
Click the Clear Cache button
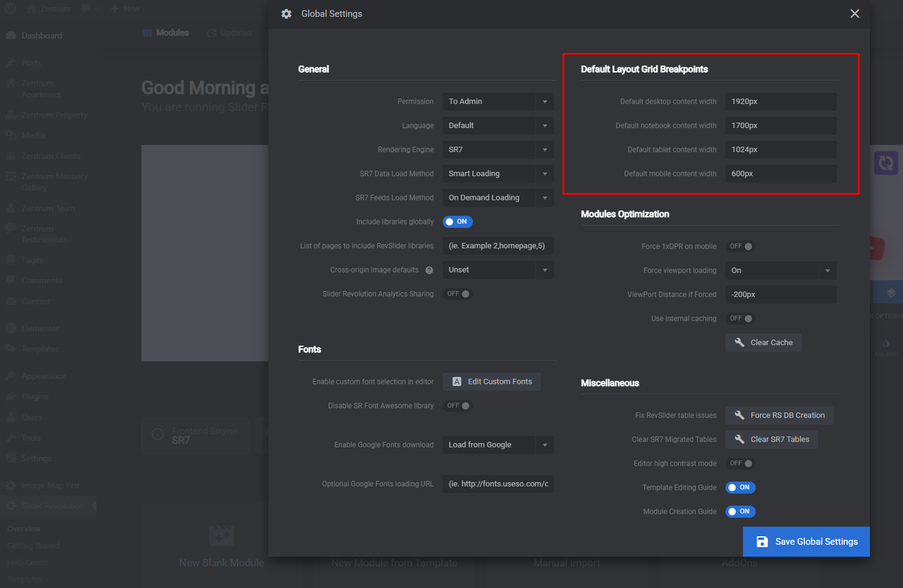click(x=763, y=343)
